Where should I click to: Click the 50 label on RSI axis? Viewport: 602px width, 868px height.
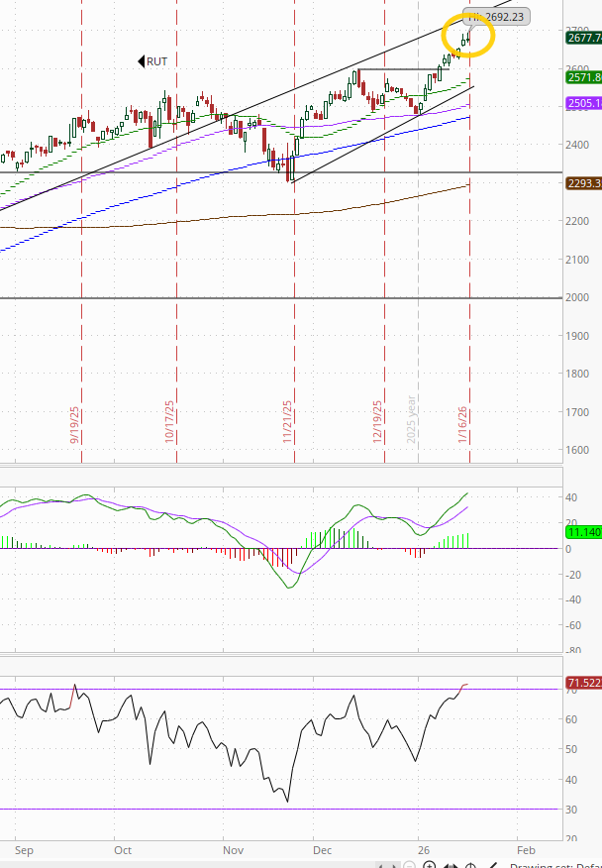[x=571, y=749]
